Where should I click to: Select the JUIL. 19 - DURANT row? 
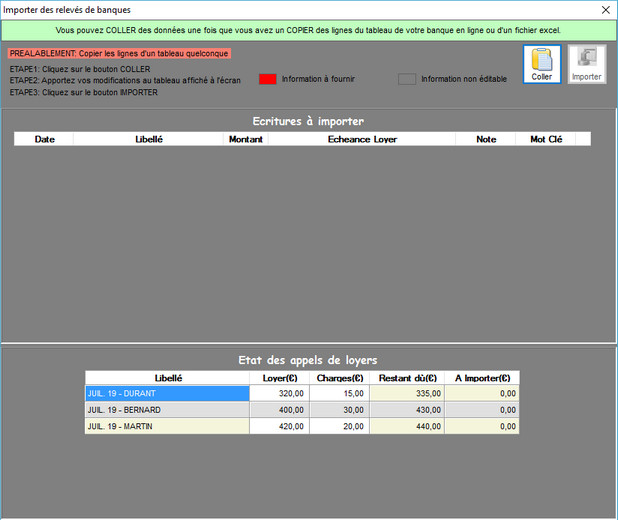(x=166, y=394)
